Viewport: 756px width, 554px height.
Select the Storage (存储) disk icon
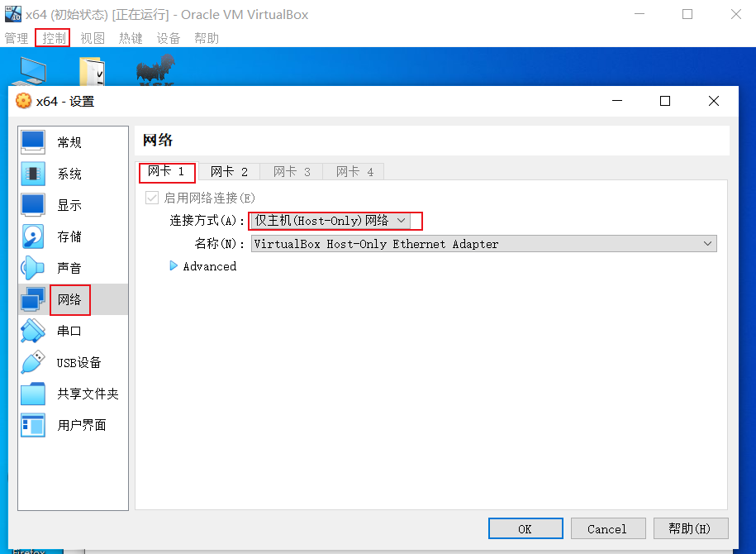point(33,236)
